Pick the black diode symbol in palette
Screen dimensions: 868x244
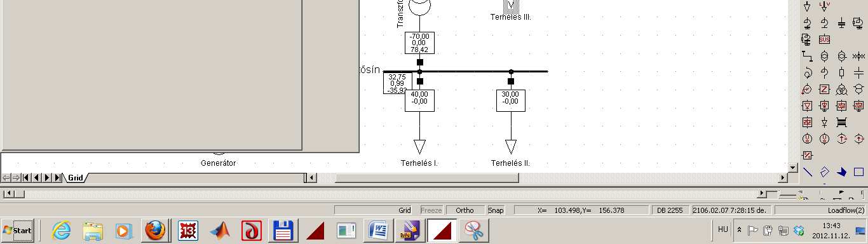[x=824, y=121]
